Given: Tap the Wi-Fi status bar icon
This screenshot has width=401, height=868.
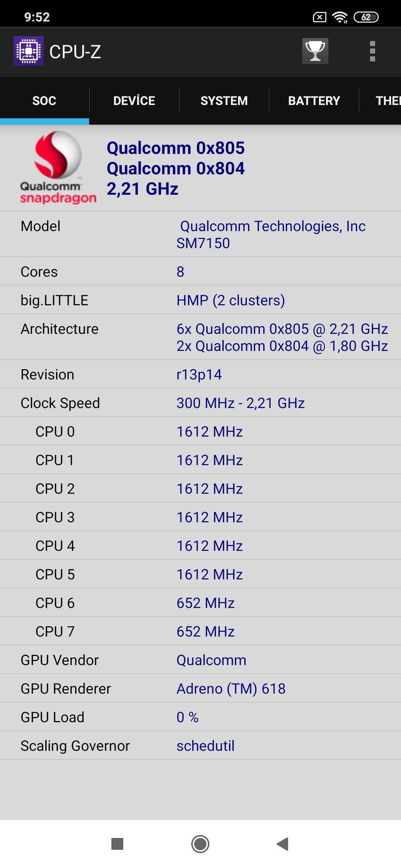Looking at the screenshot, I should click(x=340, y=17).
